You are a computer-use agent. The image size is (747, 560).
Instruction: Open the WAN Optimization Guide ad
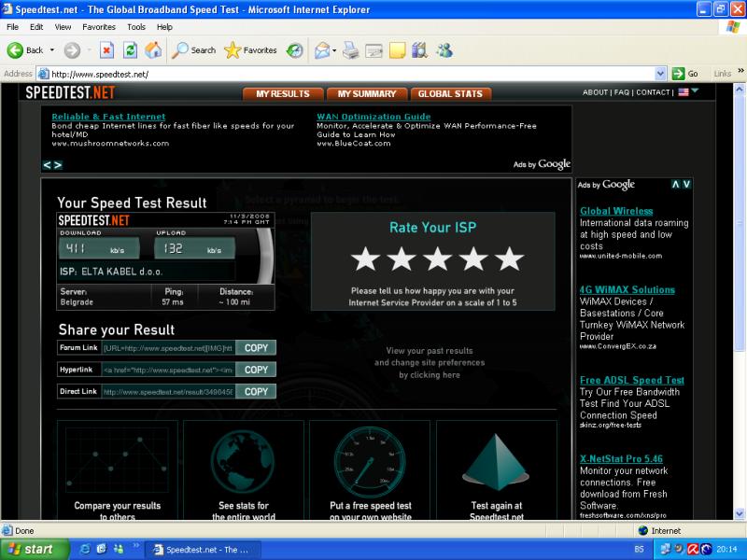373,117
